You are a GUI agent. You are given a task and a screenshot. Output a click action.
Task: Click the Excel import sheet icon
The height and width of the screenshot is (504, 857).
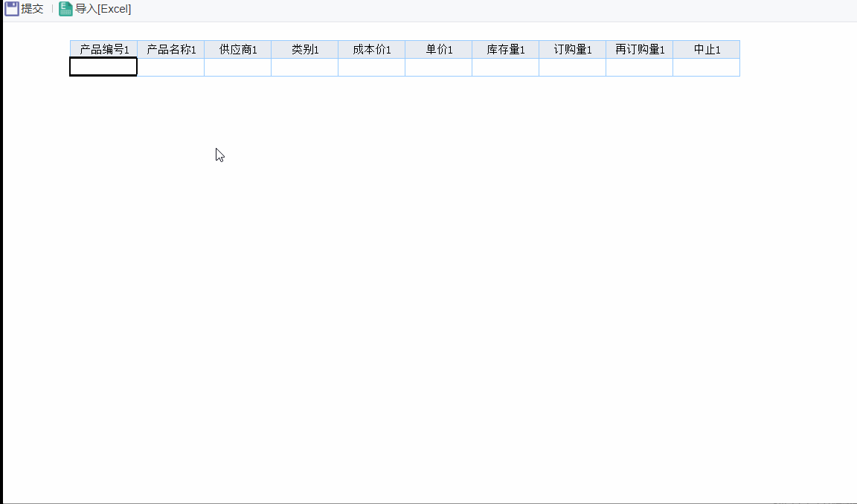pos(65,9)
